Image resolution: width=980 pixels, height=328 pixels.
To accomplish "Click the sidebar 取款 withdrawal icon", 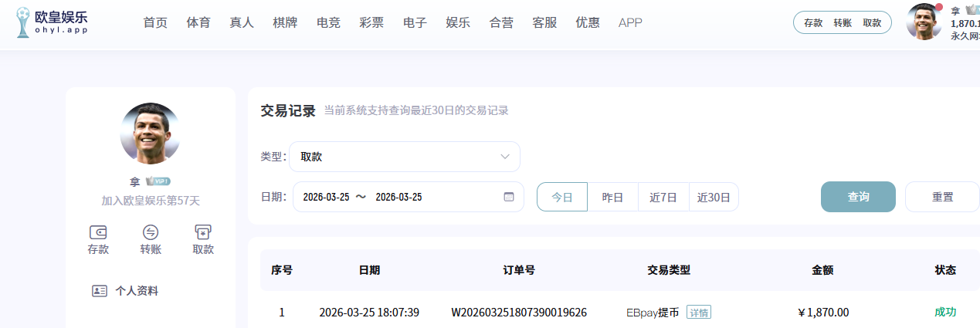I will coord(203,232).
